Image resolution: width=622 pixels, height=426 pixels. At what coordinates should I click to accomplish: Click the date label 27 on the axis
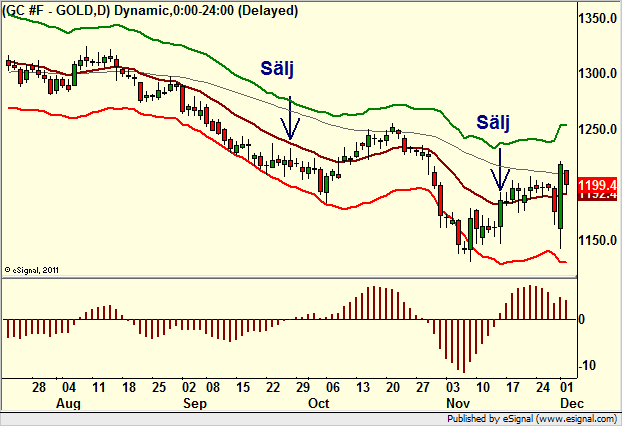423,387
